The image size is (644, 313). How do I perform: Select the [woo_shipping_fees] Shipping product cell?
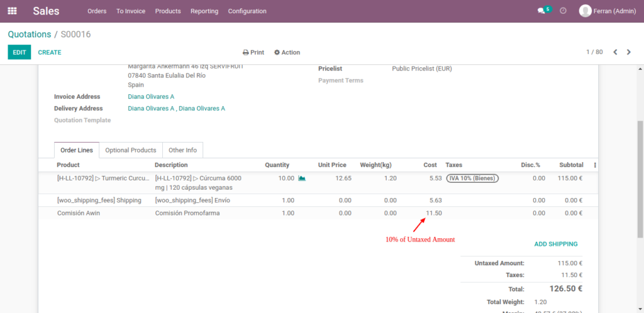pos(99,200)
